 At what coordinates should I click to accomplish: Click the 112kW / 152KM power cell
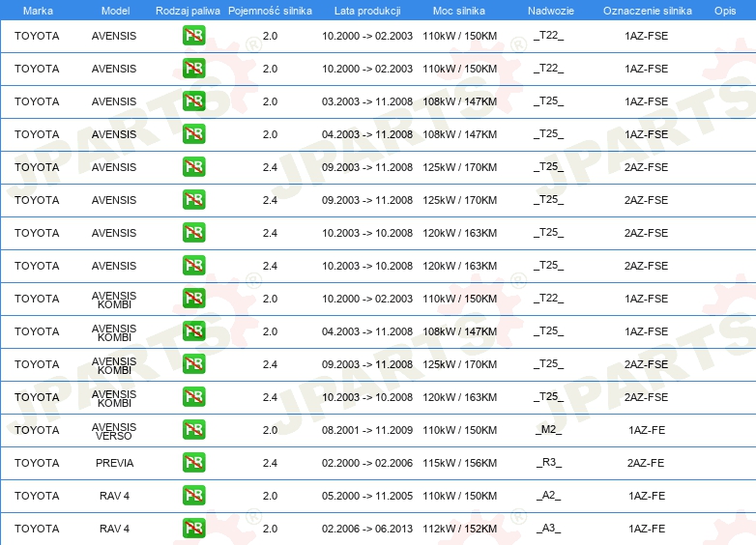(x=459, y=529)
